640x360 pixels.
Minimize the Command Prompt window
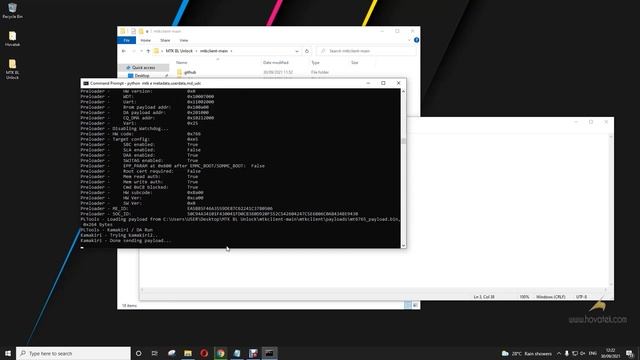point(368,83)
